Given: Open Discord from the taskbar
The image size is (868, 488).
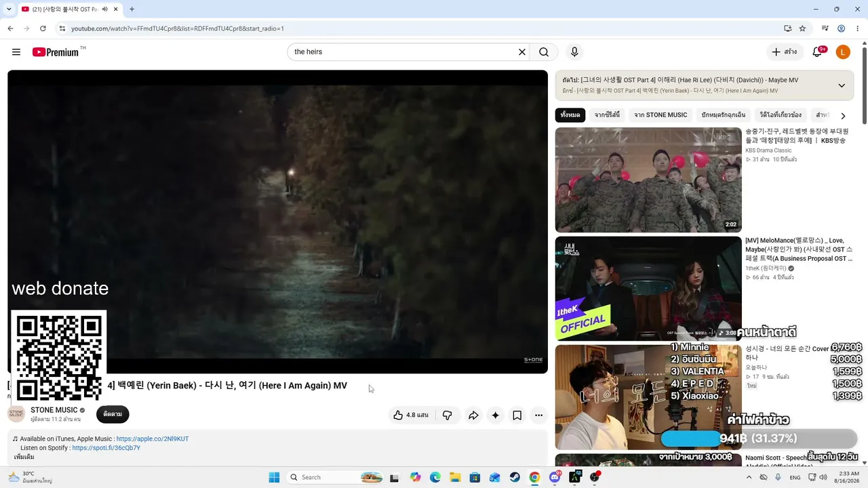Looking at the screenshot, I should [x=555, y=477].
